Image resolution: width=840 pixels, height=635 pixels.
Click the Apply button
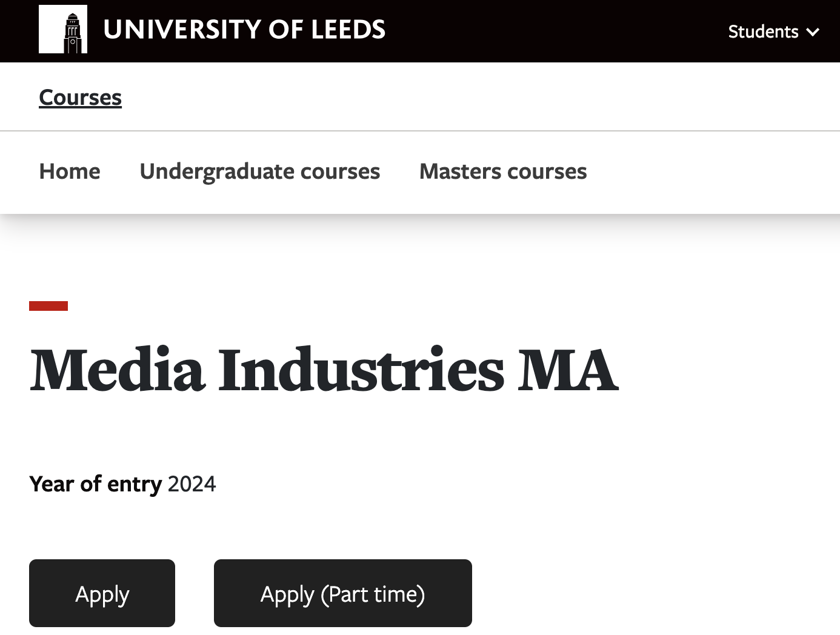pos(102,593)
